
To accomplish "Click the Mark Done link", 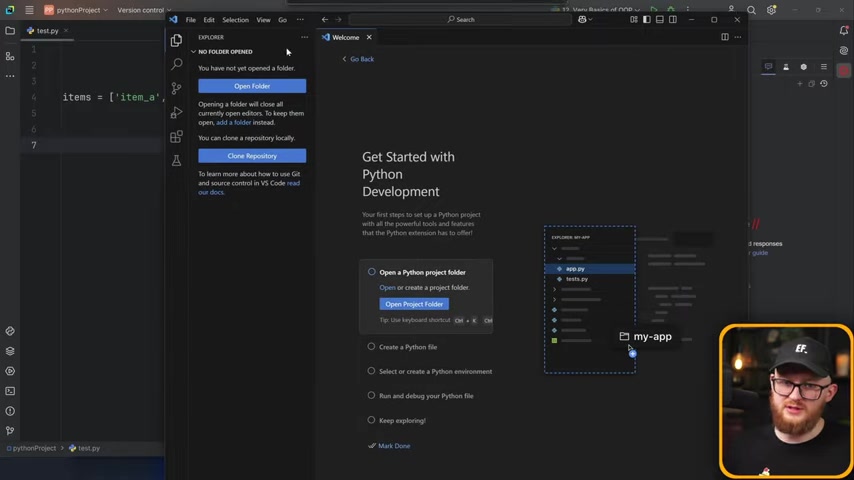I will [389, 446].
